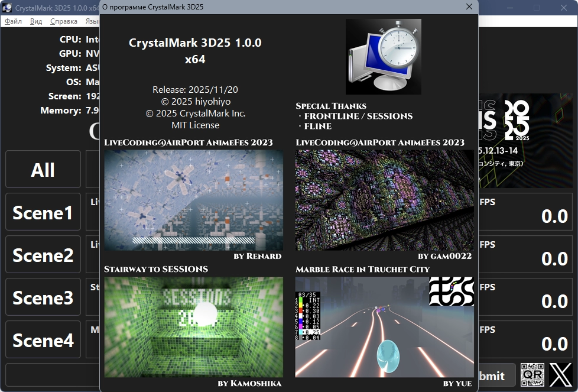The image size is (578, 392).
Task: Click the 'by Renard' credit
Action: (x=258, y=256)
